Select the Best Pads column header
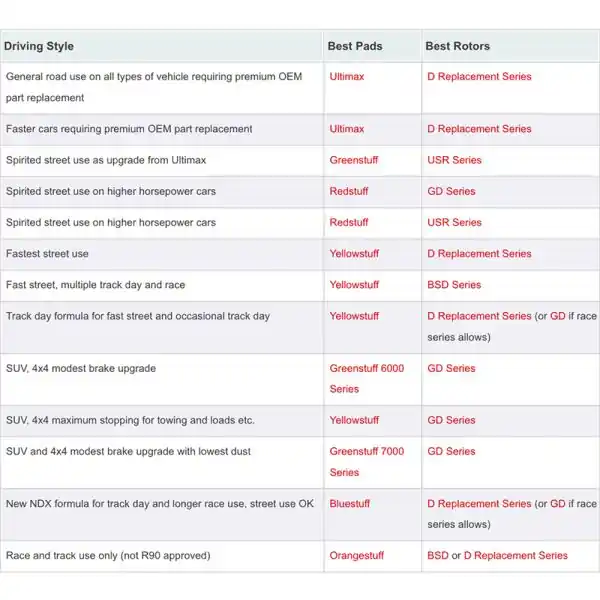600x600 pixels. tap(355, 46)
